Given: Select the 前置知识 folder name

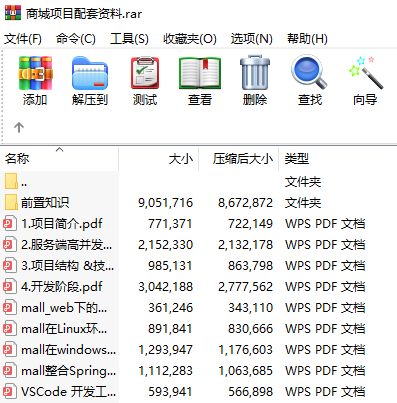Looking at the screenshot, I should tap(45, 203).
